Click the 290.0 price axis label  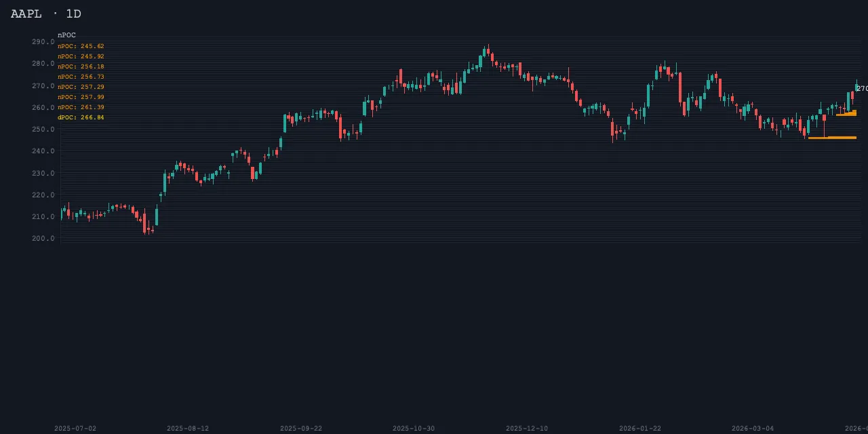(x=43, y=42)
